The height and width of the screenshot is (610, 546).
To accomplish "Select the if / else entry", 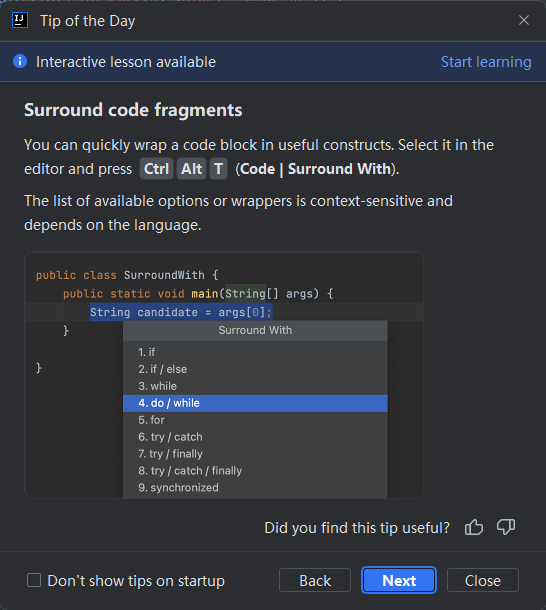I will pyautogui.click(x=255, y=369).
